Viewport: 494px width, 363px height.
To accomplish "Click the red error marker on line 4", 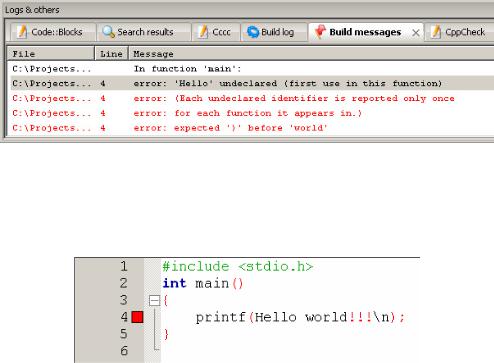I will [137, 317].
